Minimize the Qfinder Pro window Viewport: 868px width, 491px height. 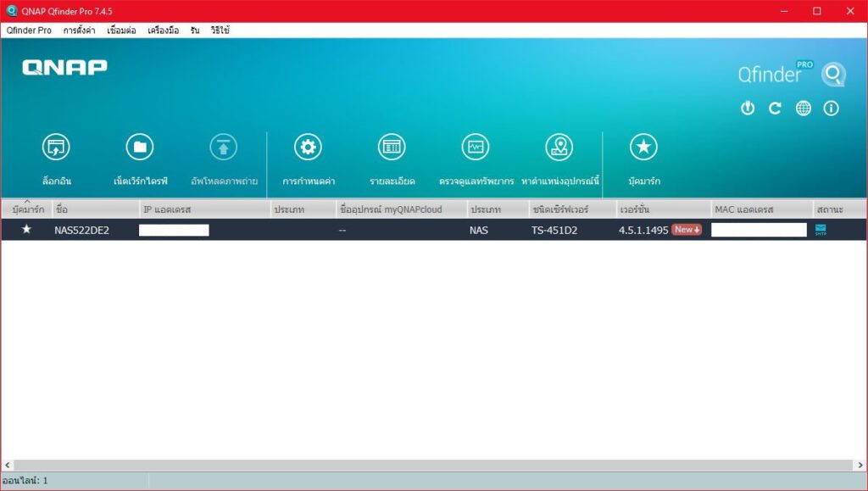pos(784,11)
